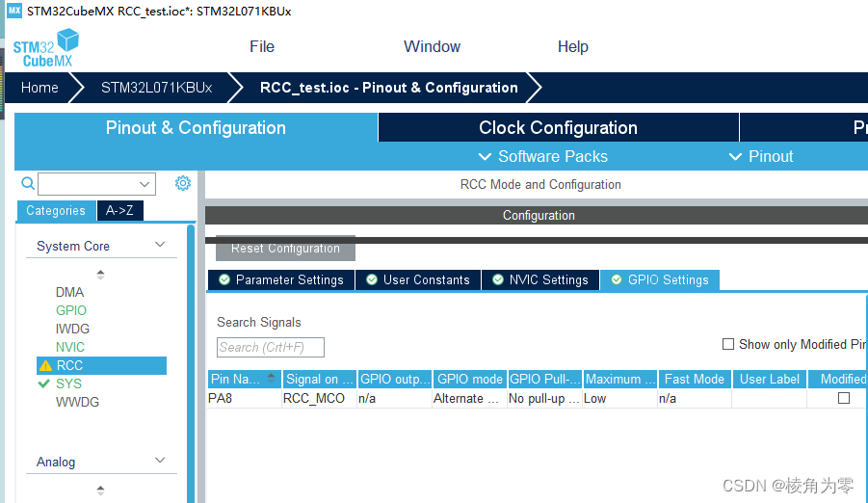The image size is (868, 503).
Task: Select IWDG in System Core list
Action: point(72,329)
